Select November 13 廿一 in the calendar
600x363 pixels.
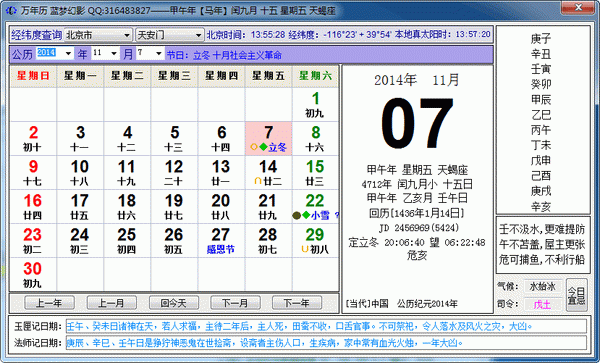pyautogui.click(x=222, y=173)
